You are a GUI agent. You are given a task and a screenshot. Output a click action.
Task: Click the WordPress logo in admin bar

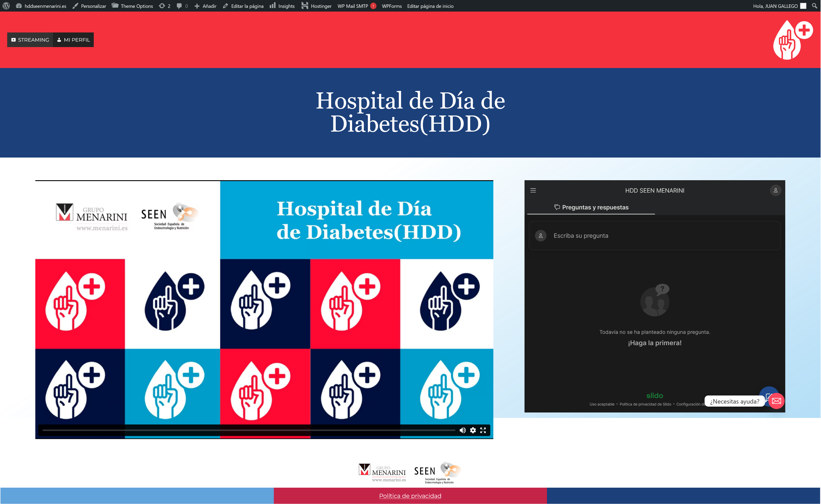(x=6, y=6)
